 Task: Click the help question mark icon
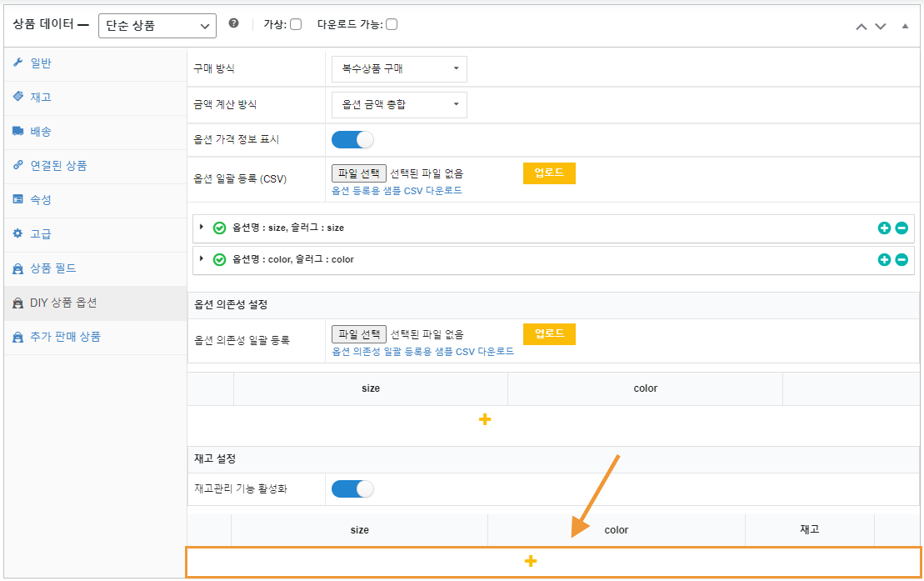coord(233,24)
